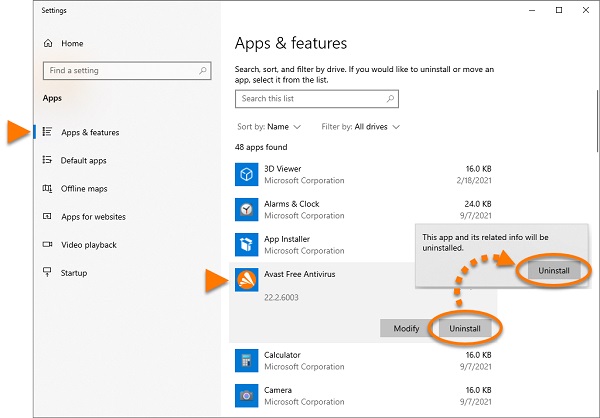The height and width of the screenshot is (418, 600).
Task: Click the Search this list field
Action: 317,99
